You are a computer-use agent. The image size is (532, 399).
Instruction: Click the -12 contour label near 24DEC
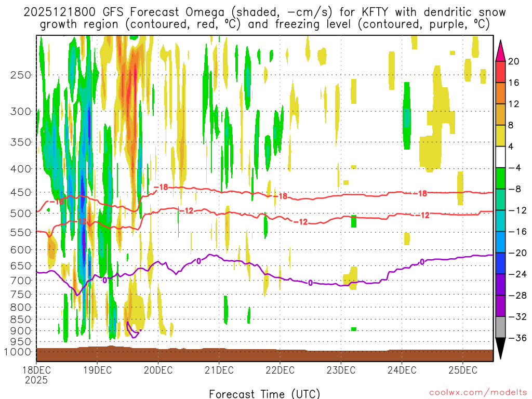click(422, 216)
